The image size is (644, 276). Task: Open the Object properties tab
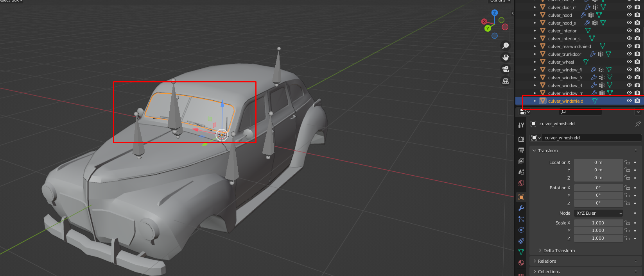[521, 197]
